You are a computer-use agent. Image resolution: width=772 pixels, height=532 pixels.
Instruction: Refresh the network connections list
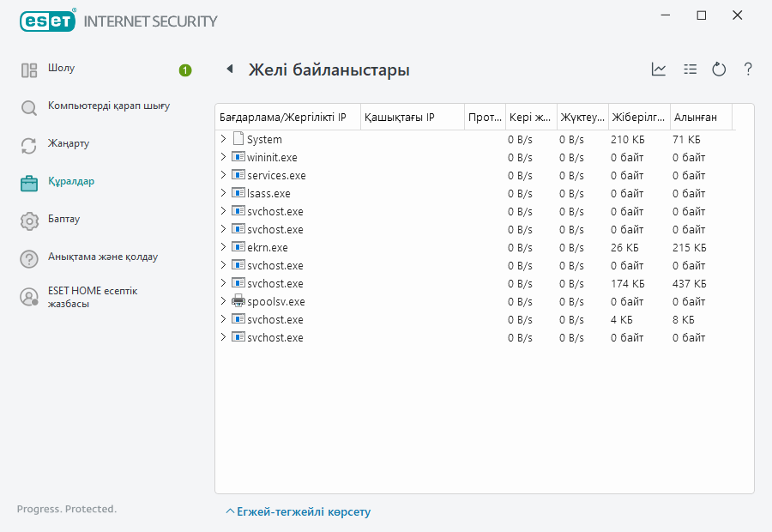tap(719, 70)
